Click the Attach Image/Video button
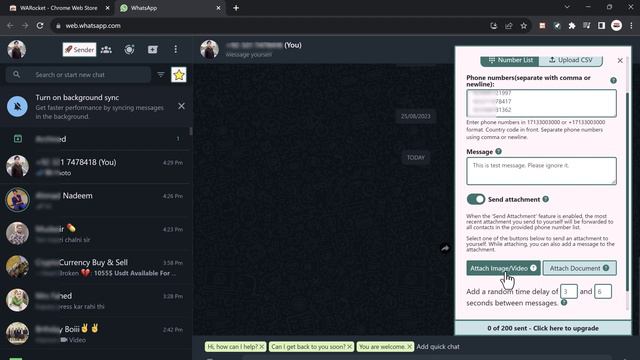This screenshot has width=640, height=360. coord(503,268)
